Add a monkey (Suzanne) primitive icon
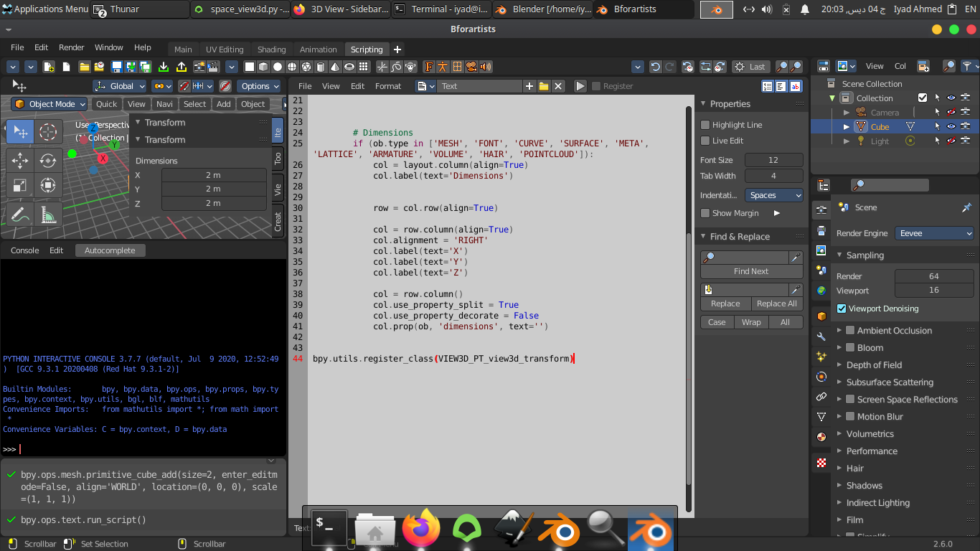Image resolution: width=980 pixels, height=551 pixels. pos(411,67)
